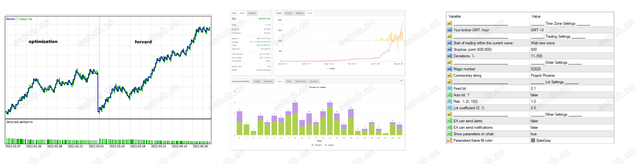Select the Chart tab label
Image resolution: width=644 pixels, height=164 pixels.
coord(279,13)
